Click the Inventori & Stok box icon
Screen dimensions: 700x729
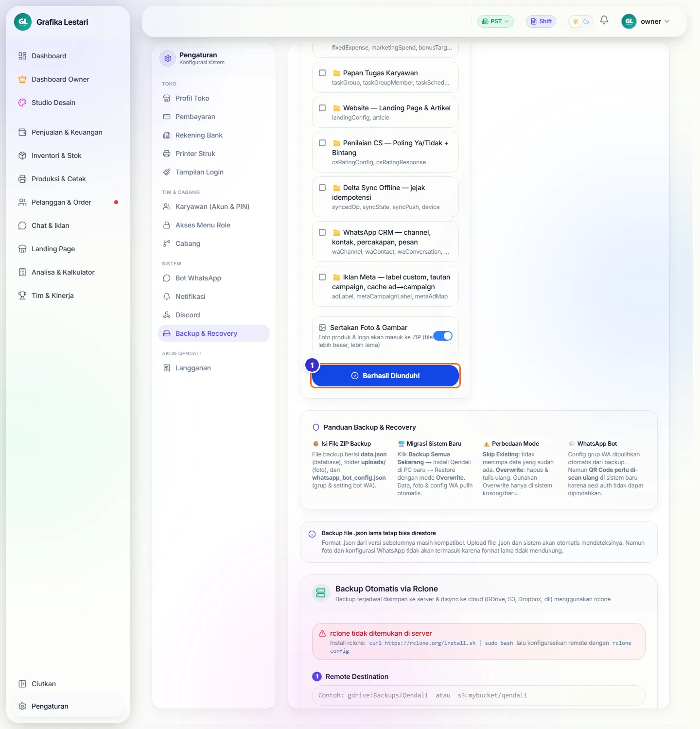pos(22,156)
